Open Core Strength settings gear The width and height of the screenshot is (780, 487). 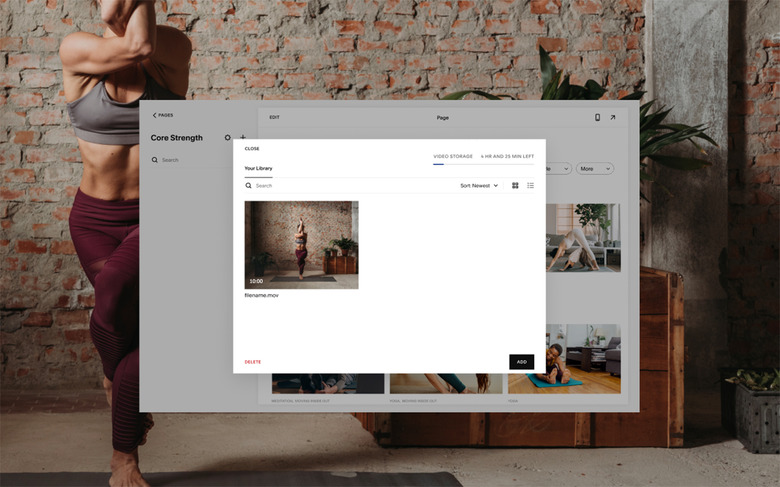pos(227,138)
